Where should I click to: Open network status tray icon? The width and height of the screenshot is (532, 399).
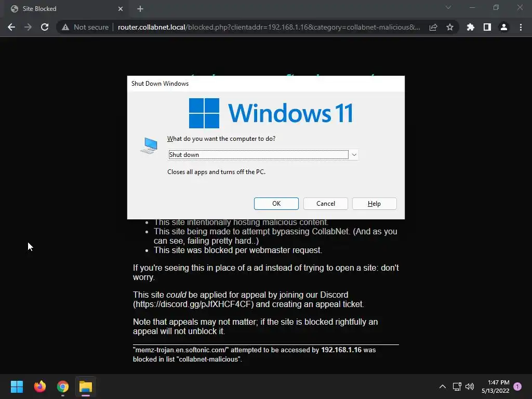click(x=457, y=387)
